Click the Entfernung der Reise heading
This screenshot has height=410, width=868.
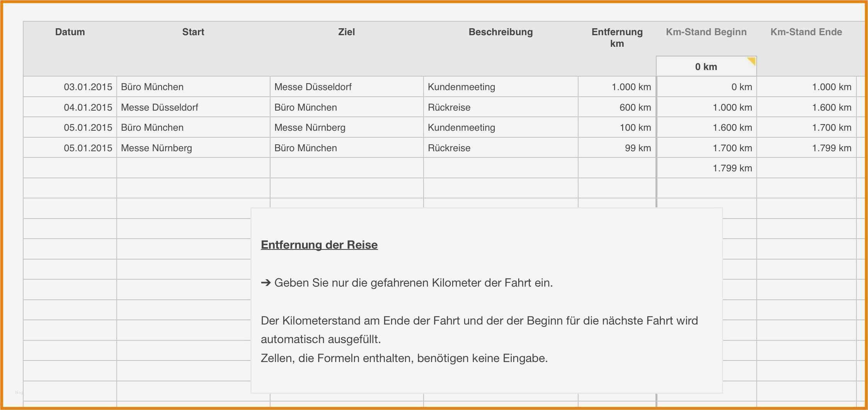point(319,244)
